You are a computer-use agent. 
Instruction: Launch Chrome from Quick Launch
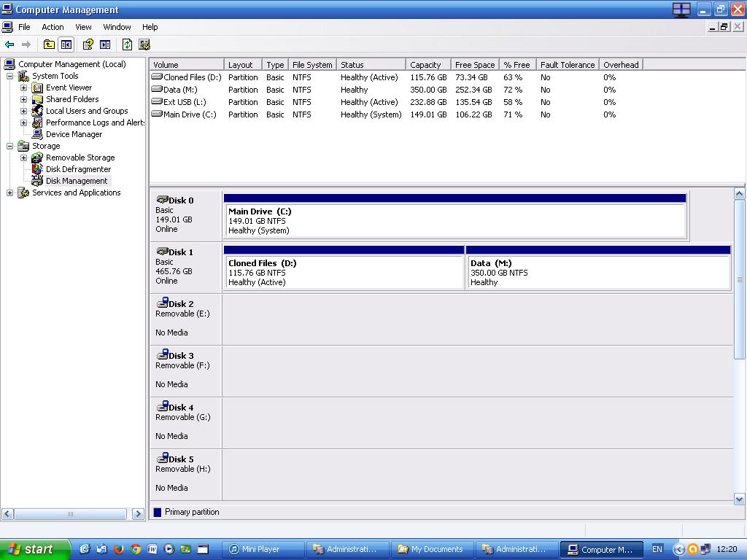click(x=135, y=549)
